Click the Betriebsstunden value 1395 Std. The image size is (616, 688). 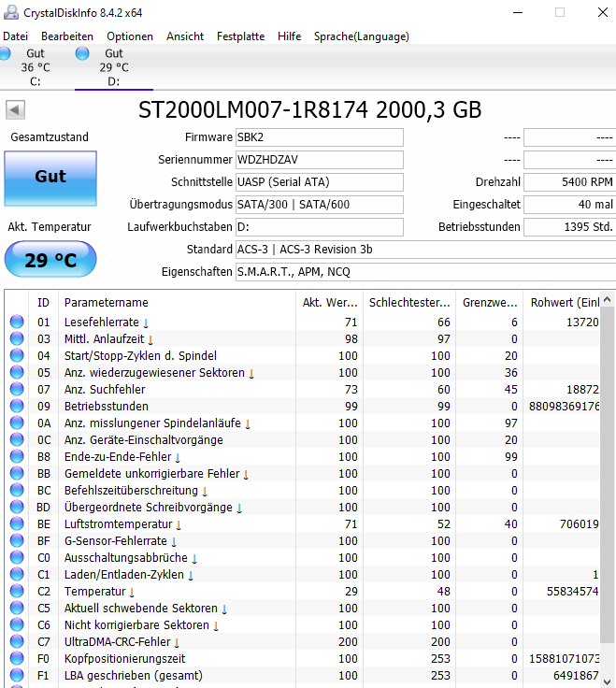569,227
